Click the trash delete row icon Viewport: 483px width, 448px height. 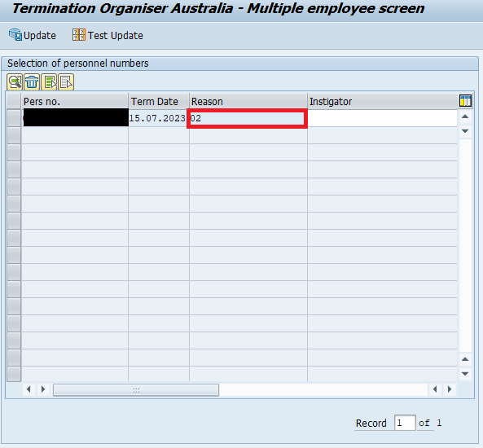coord(32,82)
